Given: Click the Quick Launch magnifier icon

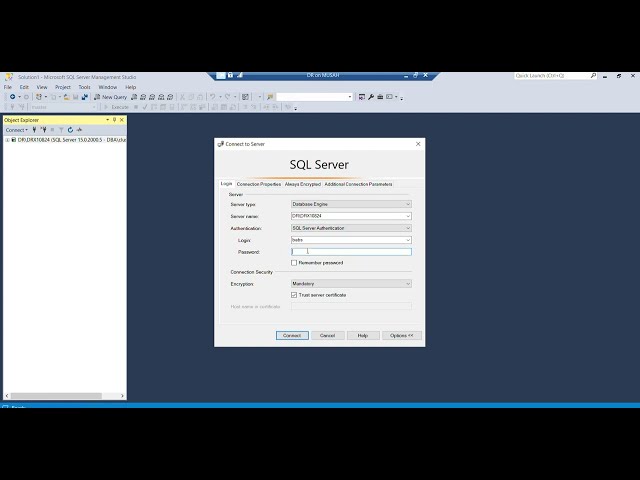Looking at the screenshot, I should pyautogui.click(x=593, y=76).
